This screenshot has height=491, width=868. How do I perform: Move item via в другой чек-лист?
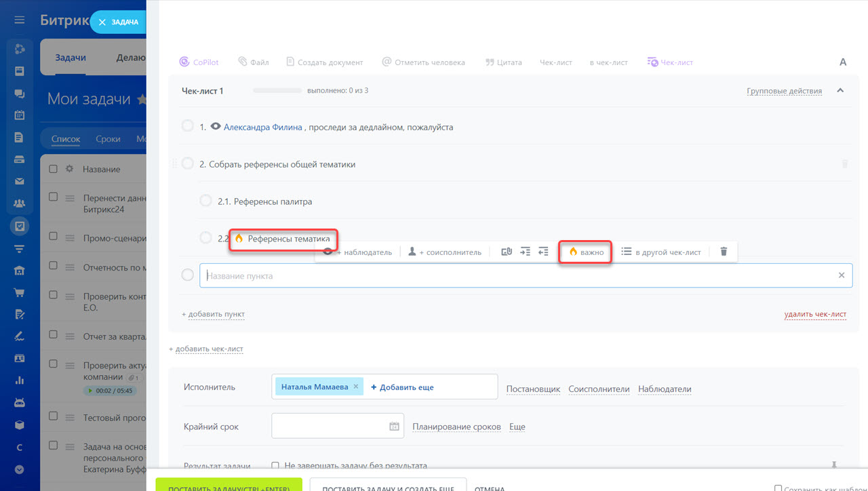pyautogui.click(x=661, y=252)
